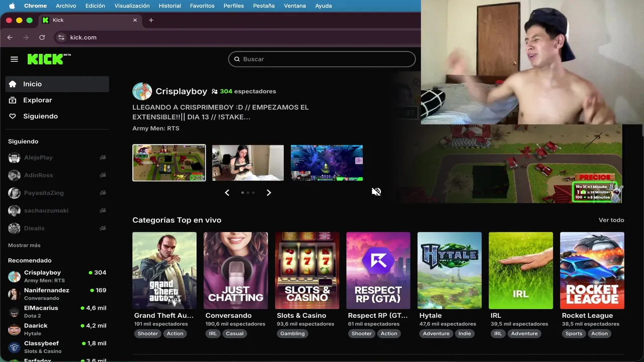Unmute the featured stream preview
Image resolution: width=644 pixels, height=362 pixels.
point(376,192)
